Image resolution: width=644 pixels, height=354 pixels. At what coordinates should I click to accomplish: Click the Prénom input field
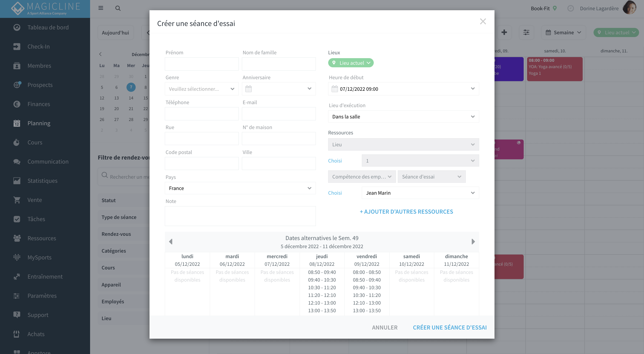pyautogui.click(x=201, y=64)
